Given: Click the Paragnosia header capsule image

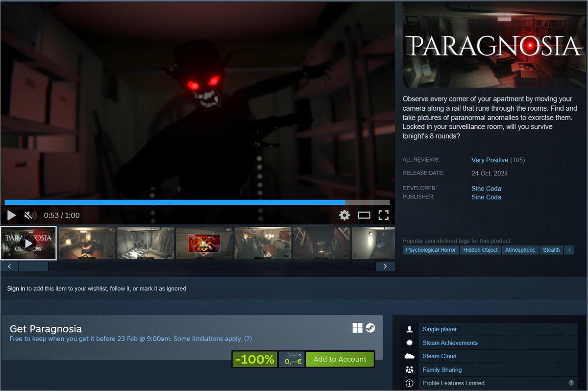Looking at the screenshot, I should [494, 45].
